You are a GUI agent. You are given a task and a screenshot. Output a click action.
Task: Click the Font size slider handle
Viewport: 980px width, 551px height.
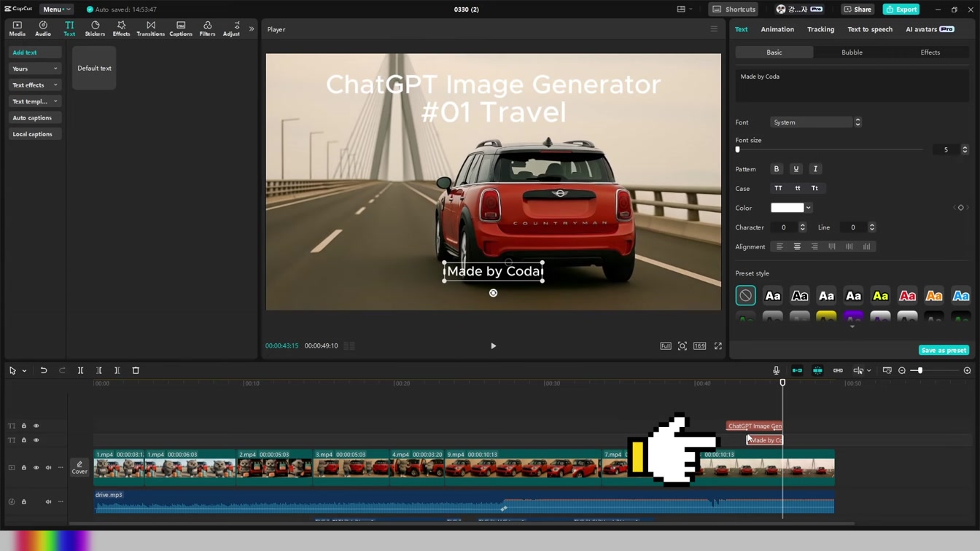pyautogui.click(x=738, y=149)
